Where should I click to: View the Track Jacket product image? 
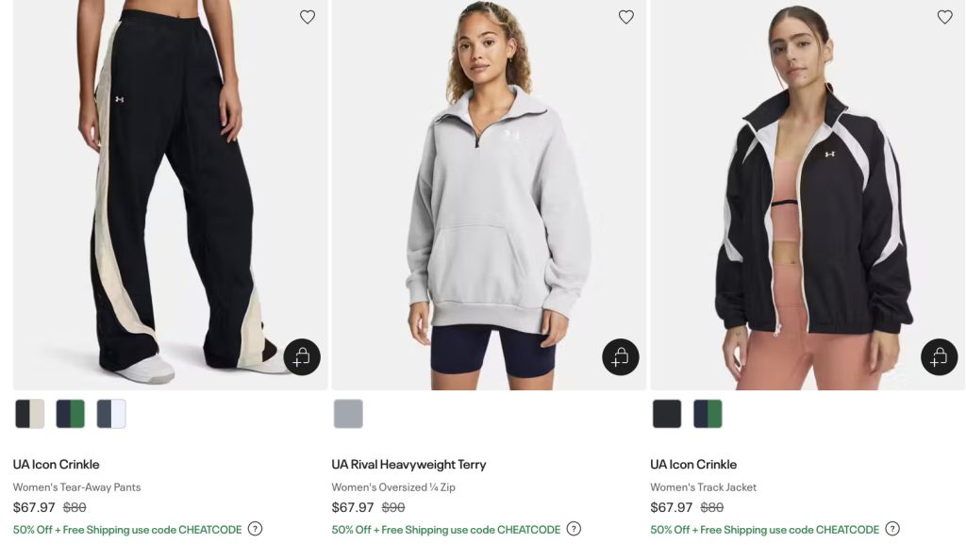(808, 189)
